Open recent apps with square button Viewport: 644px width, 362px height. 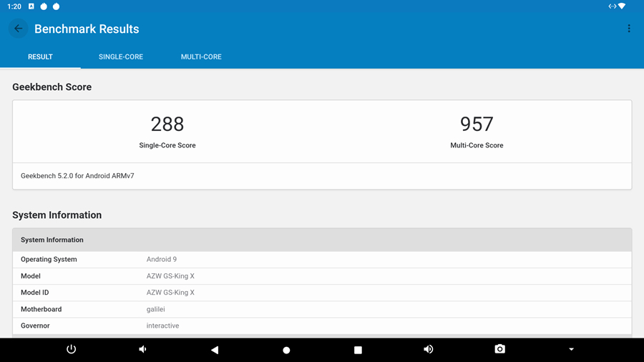coord(358,350)
